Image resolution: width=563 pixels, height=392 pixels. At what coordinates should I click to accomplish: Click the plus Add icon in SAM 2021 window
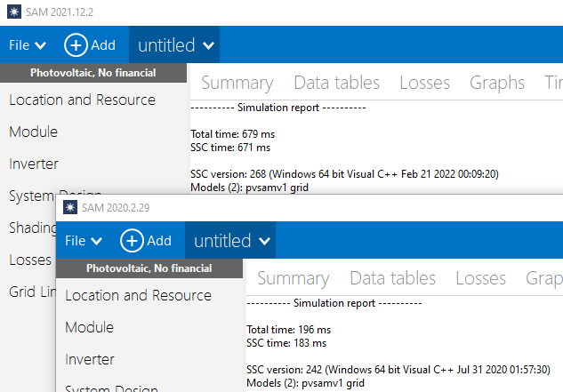(76, 45)
